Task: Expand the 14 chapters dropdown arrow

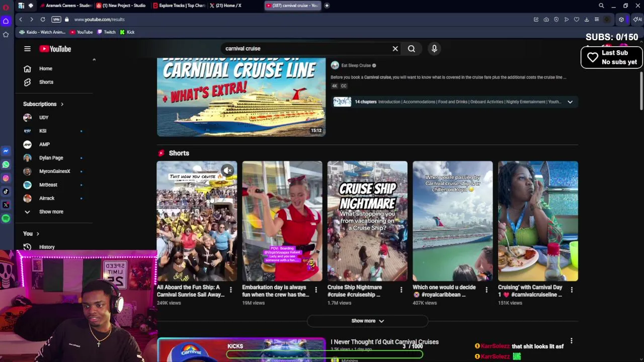Action: coord(570,102)
